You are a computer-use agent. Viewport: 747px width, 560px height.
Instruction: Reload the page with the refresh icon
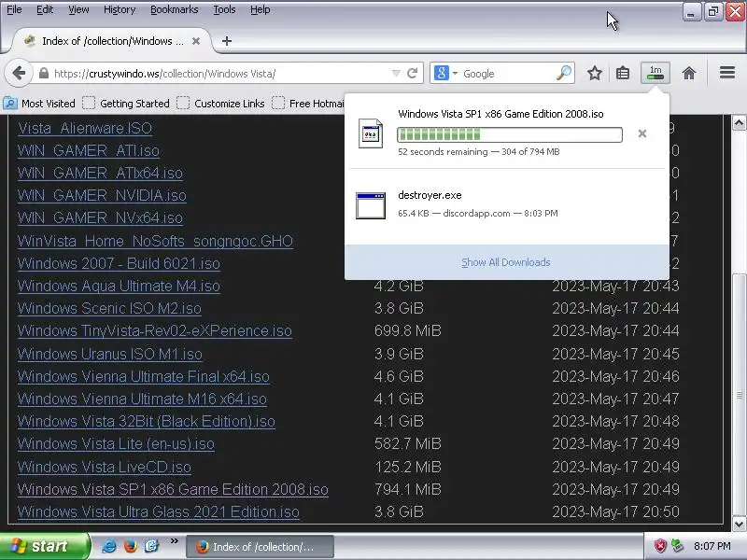point(413,74)
